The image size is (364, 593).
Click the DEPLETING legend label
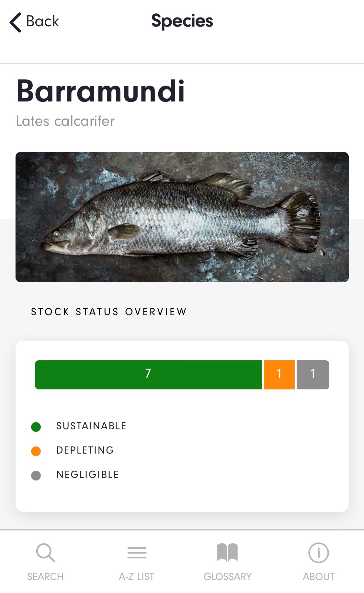click(x=85, y=450)
